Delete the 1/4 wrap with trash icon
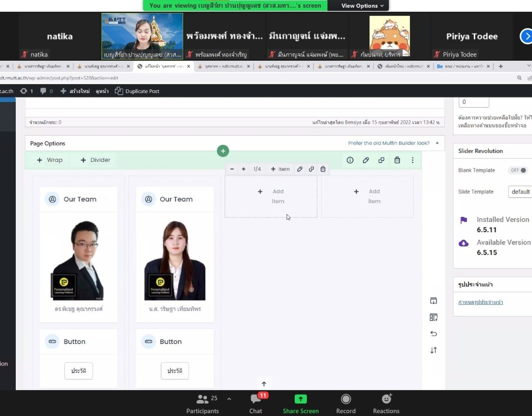532x416 pixels. point(323,169)
